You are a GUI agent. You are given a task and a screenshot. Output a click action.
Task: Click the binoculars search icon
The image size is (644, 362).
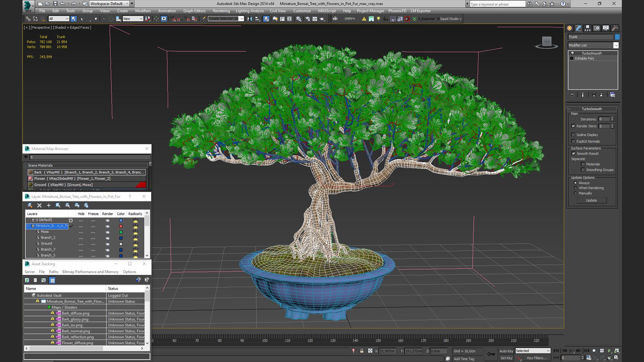coord(529,4)
